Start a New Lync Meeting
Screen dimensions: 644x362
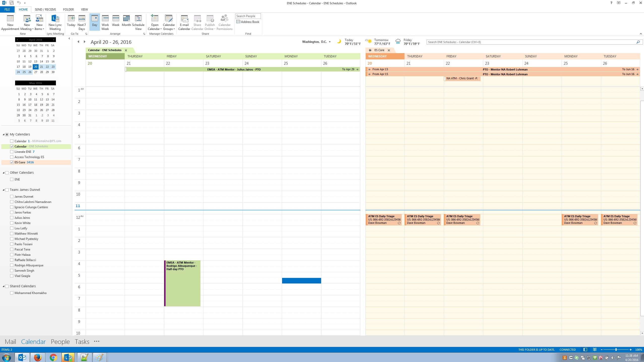55,22
